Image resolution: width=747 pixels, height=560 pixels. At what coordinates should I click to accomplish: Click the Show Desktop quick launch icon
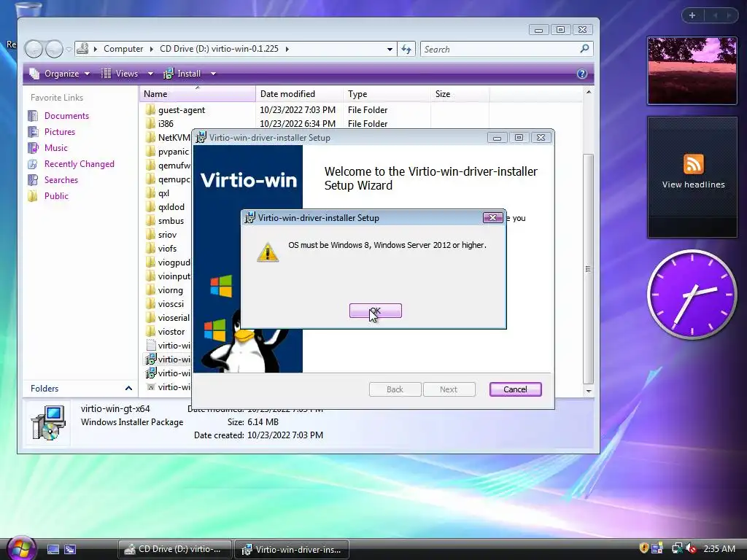coord(53,550)
